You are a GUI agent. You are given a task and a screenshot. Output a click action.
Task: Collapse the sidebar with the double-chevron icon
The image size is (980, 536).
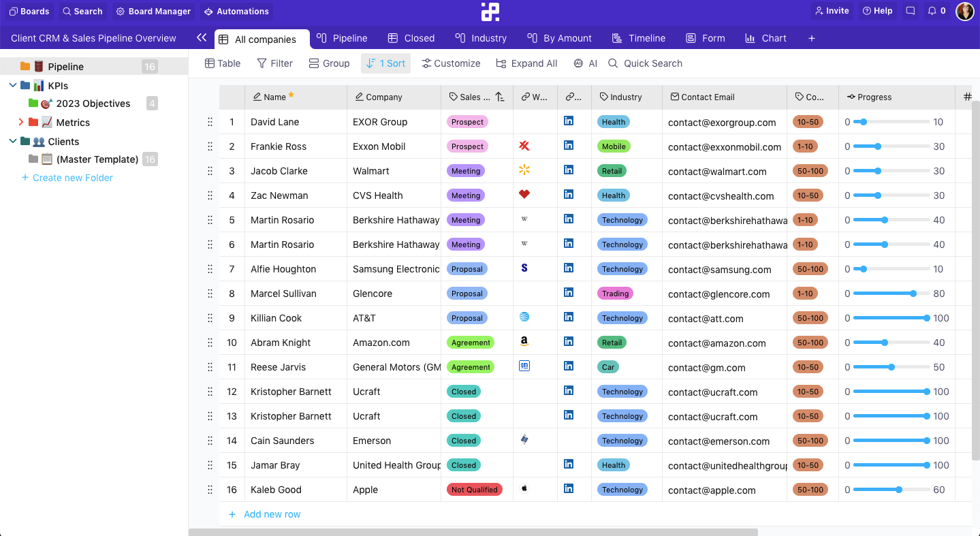point(201,38)
